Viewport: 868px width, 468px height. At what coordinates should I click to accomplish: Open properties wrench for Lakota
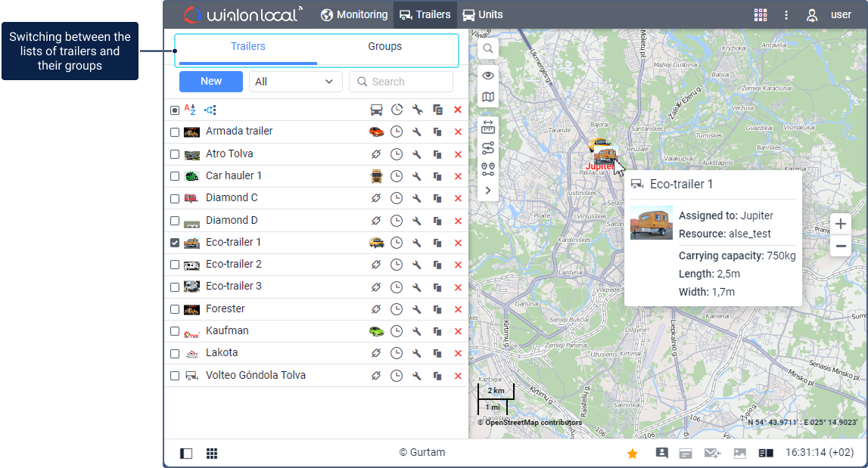pyautogui.click(x=417, y=353)
